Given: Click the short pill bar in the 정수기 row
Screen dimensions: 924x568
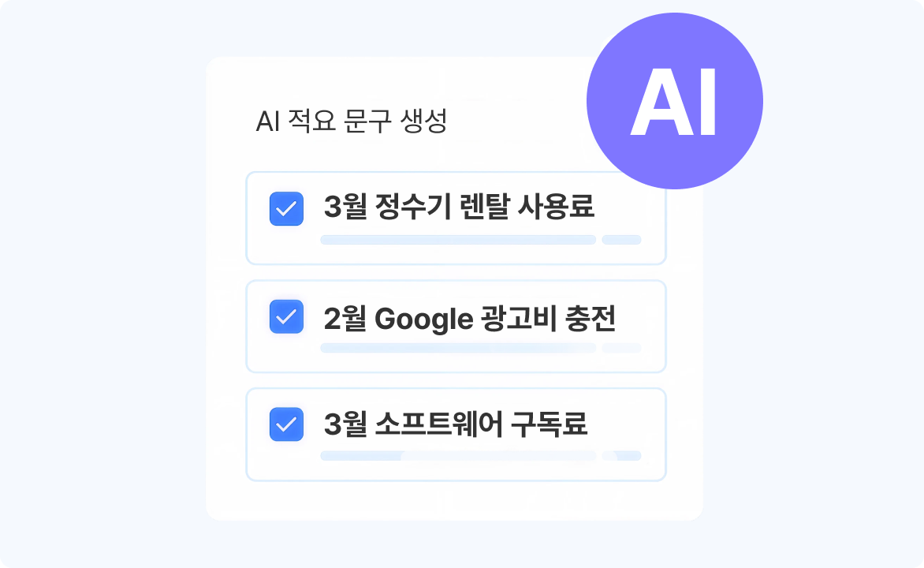Looking at the screenshot, I should [x=621, y=240].
